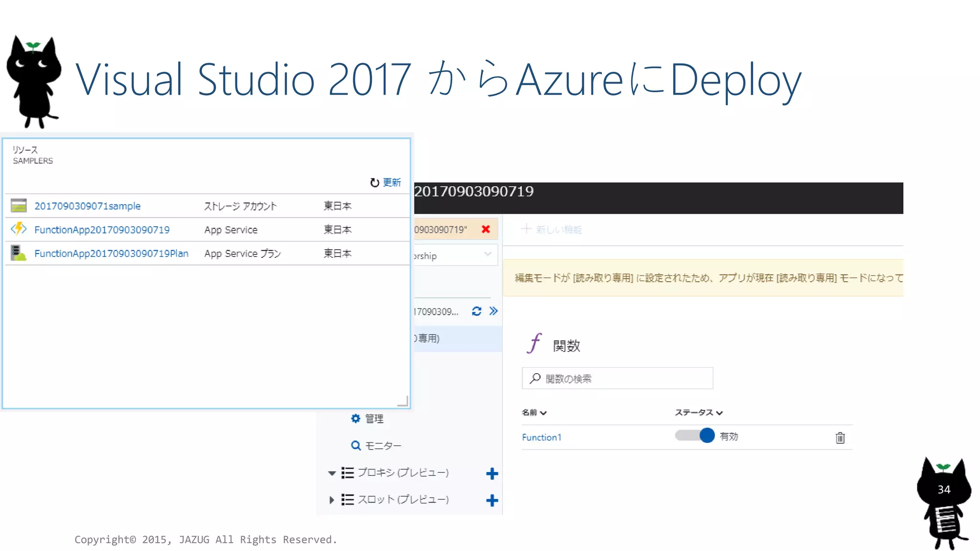980x551 pixels.
Task: Click the list icon beside スロット (プレビュー)
Action: (x=348, y=499)
